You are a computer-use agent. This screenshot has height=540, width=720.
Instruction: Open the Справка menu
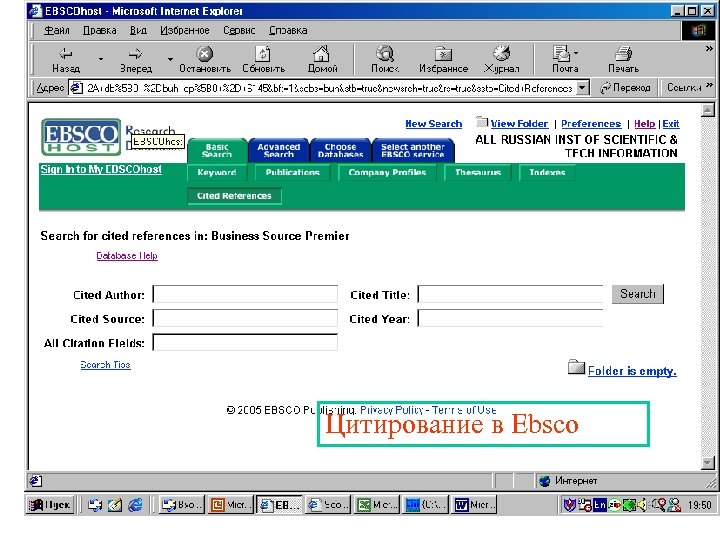pyautogui.click(x=288, y=30)
